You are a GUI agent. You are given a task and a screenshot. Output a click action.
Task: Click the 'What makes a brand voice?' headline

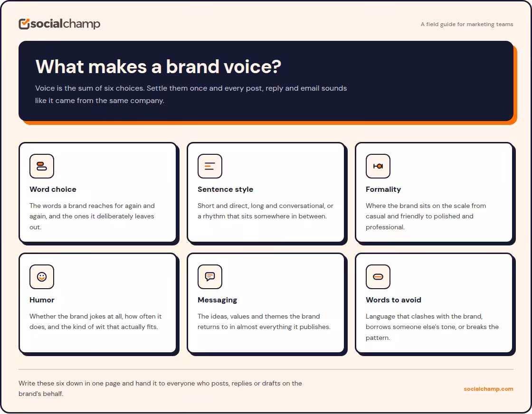pyautogui.click(x=159, y=66)
